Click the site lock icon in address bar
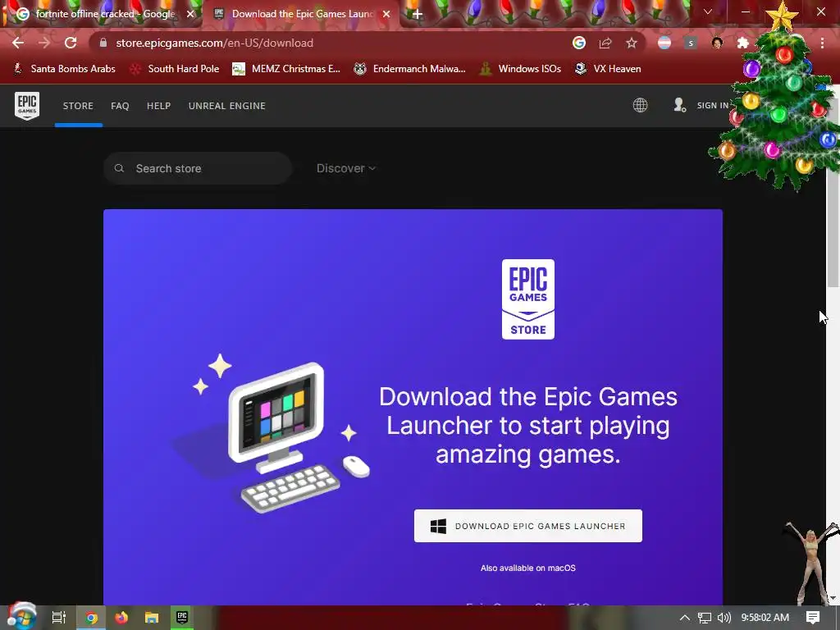This screenshot has height=630, width=840. 103,43
